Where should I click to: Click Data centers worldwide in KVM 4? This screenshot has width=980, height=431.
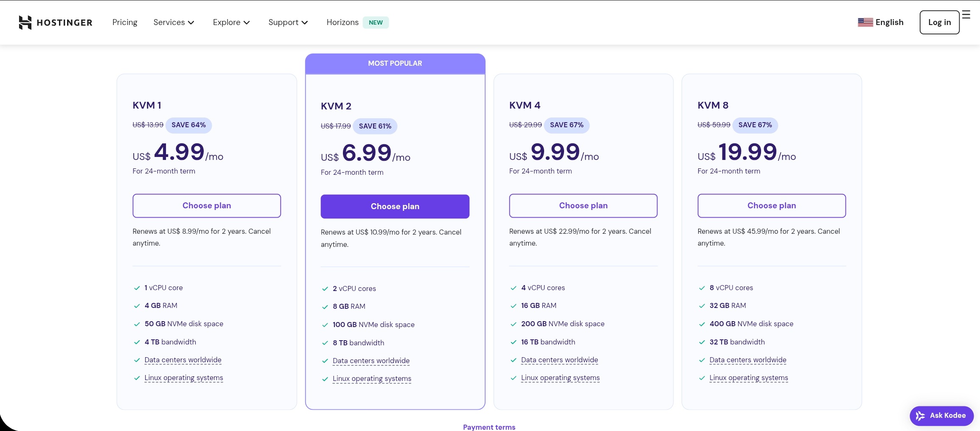pos(559,360)
